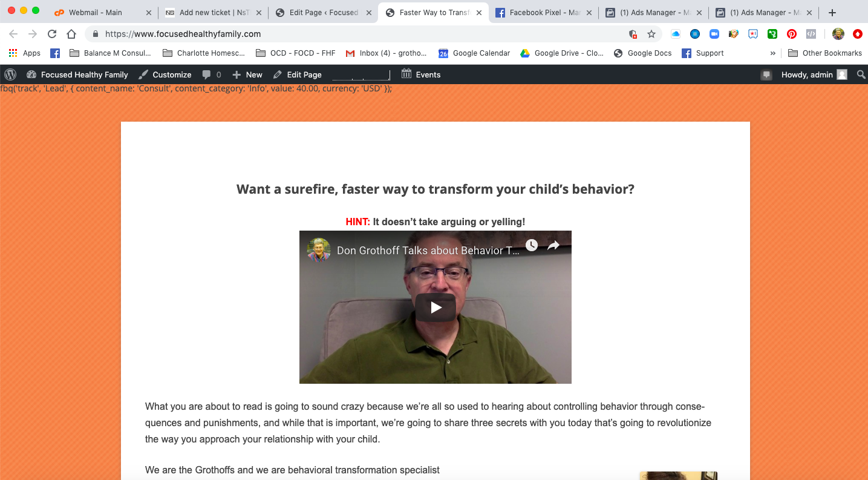
Task: Open the New content menu
Action: 247,74
